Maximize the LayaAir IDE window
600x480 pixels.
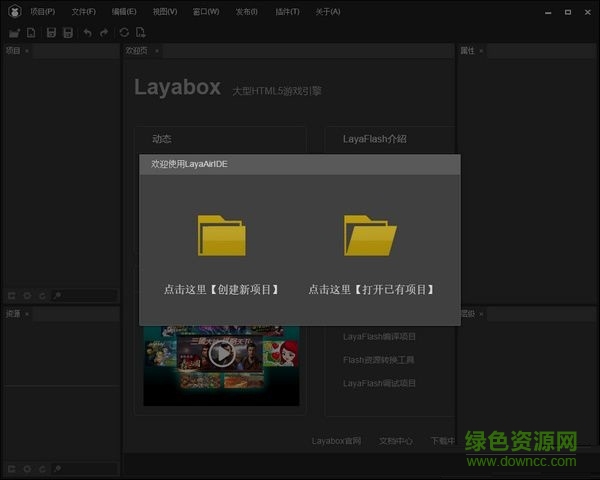click(568, 12)
